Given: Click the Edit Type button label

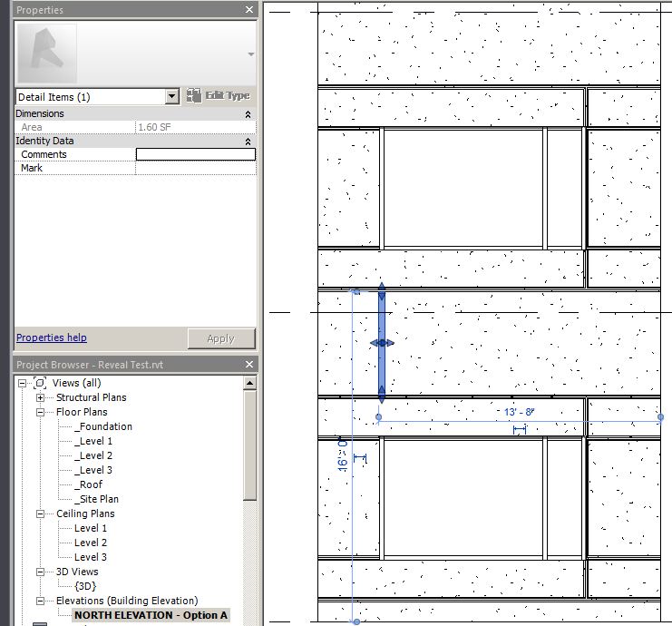Looking at the screenshot, I should click(228, 95).
